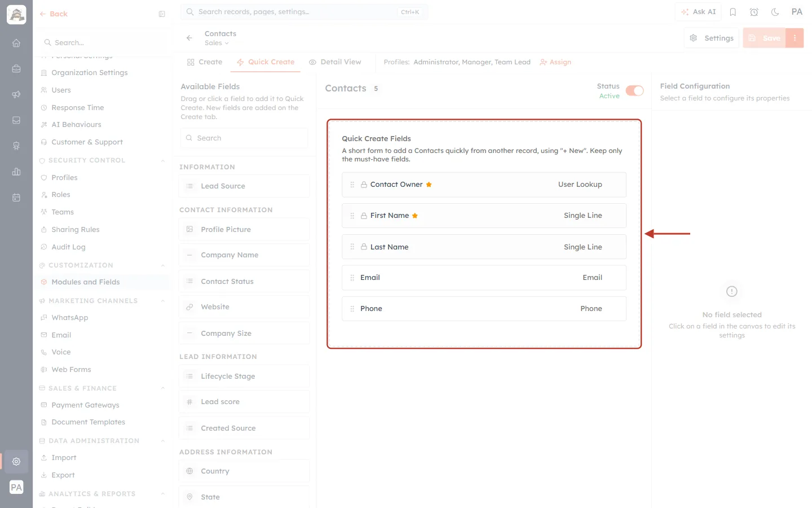Viewport: 812px width, 508px height.
Task: Collapse the Data Administration section
Action: click(163, 441)
